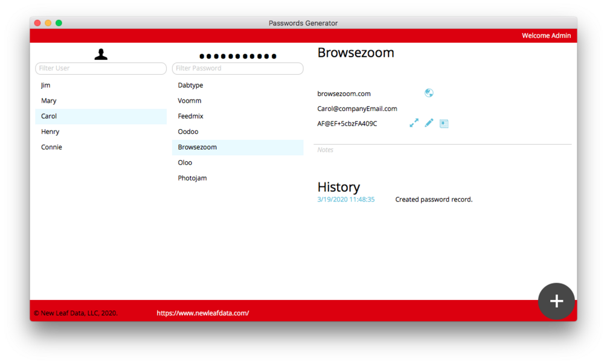
Task: Add a new record with the plus button
Action: click(556, 301)
